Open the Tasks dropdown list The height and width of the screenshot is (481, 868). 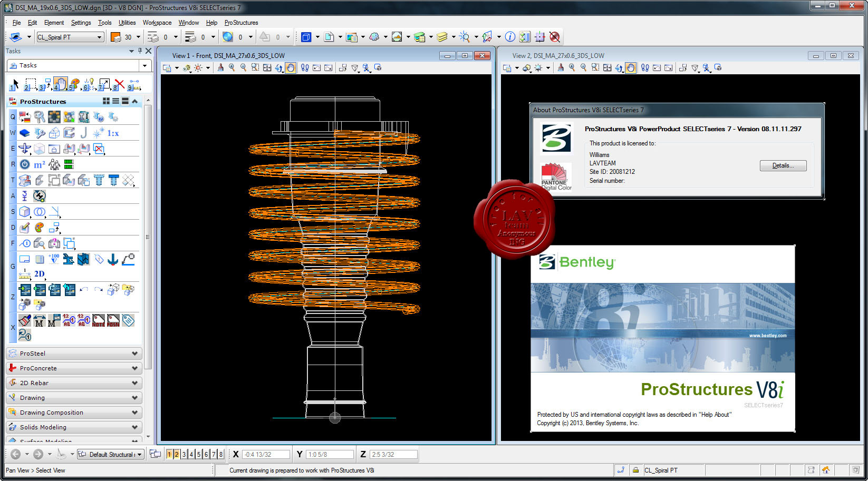144,65
